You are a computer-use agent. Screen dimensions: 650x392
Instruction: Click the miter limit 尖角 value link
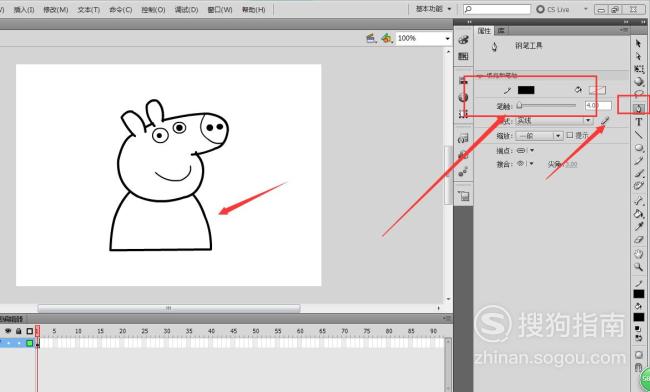click(x=571, y=165)
